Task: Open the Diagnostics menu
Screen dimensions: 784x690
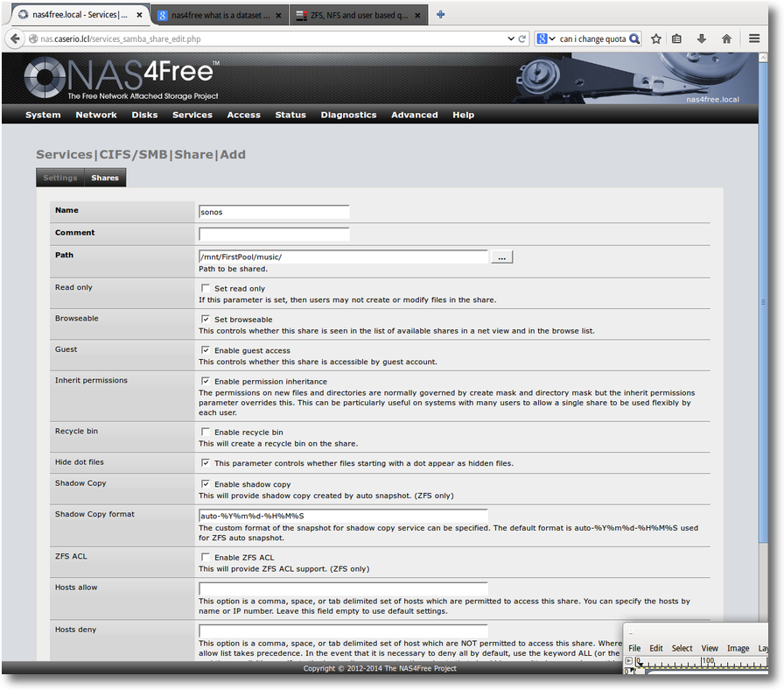Action: [x=348, y=115]
